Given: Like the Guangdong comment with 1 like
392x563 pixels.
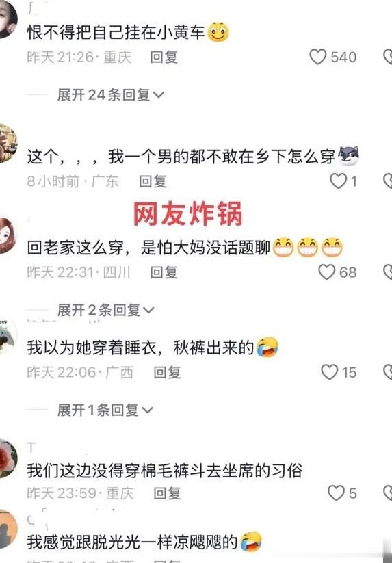Looking at the screenshot, I should [x=338, y=181].
